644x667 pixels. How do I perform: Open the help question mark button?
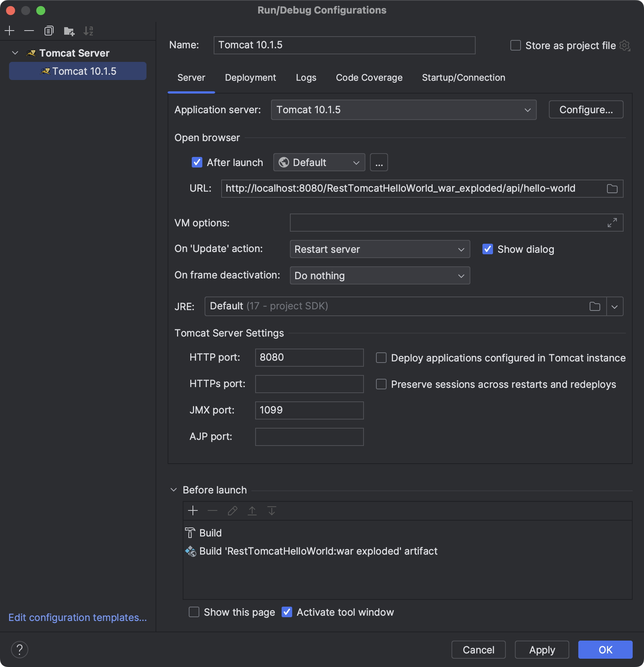(x=20, y=650)
